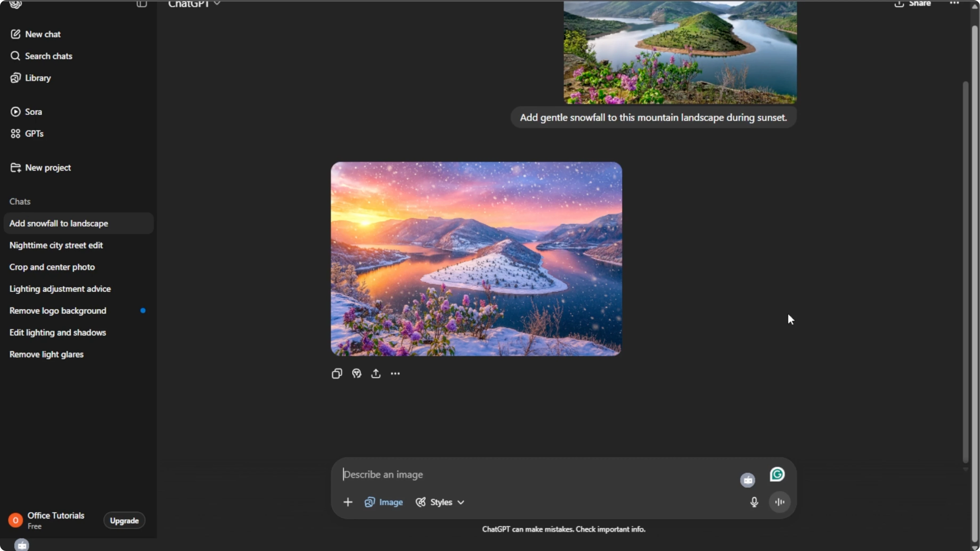Open the 'Nighttime city street edit' chat

click(78, 245)
